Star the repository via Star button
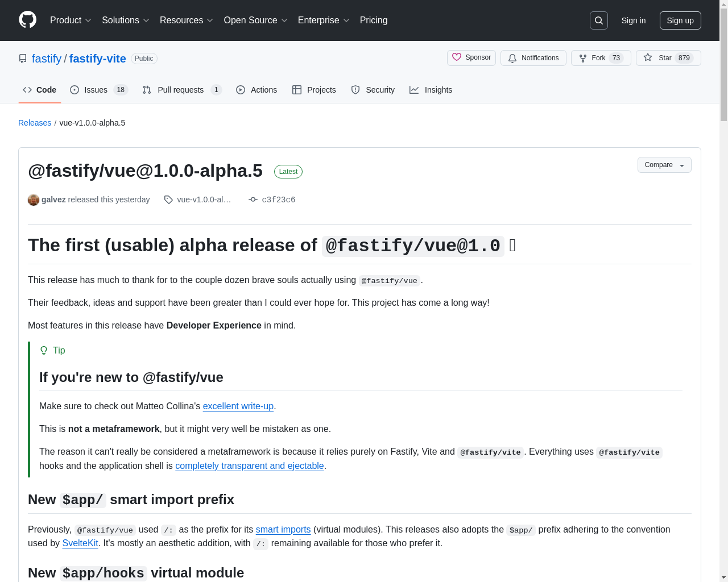Viewport: 728px width, 582px height. tap(668, 58)
